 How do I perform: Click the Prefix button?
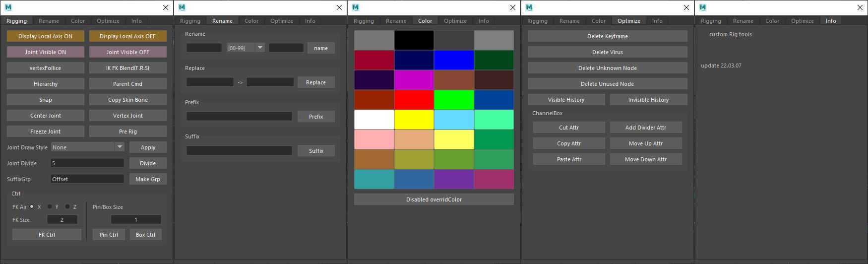tap(316, 117)
